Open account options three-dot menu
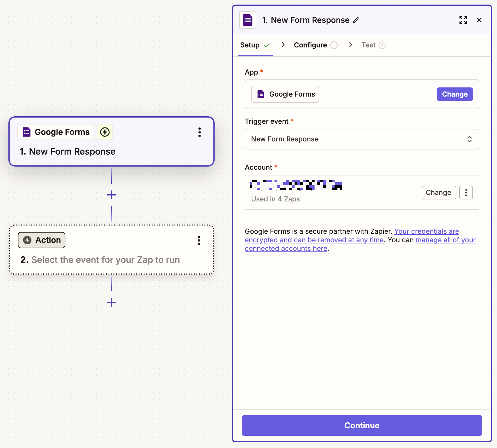The image size is (497, 448). click(466, 193)
